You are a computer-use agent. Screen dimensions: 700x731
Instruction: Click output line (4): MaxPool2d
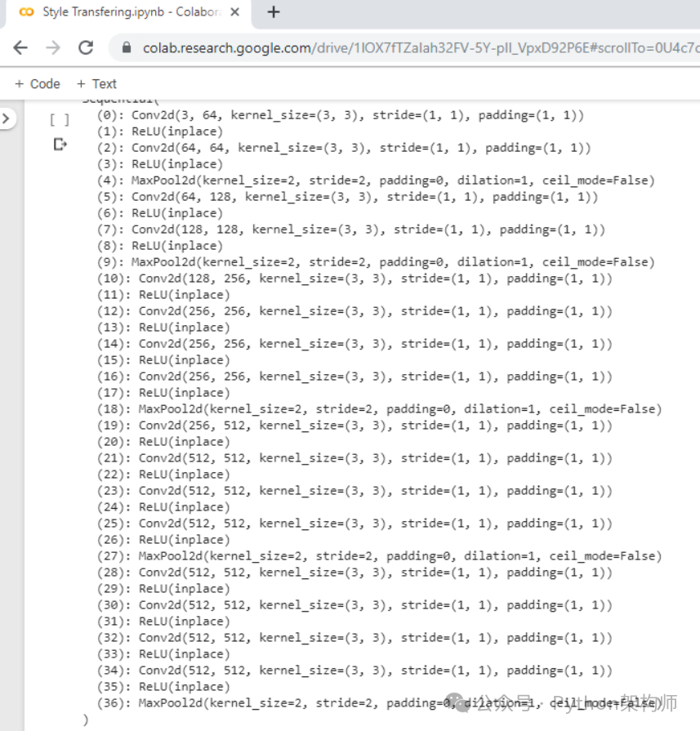click(376, 181)
